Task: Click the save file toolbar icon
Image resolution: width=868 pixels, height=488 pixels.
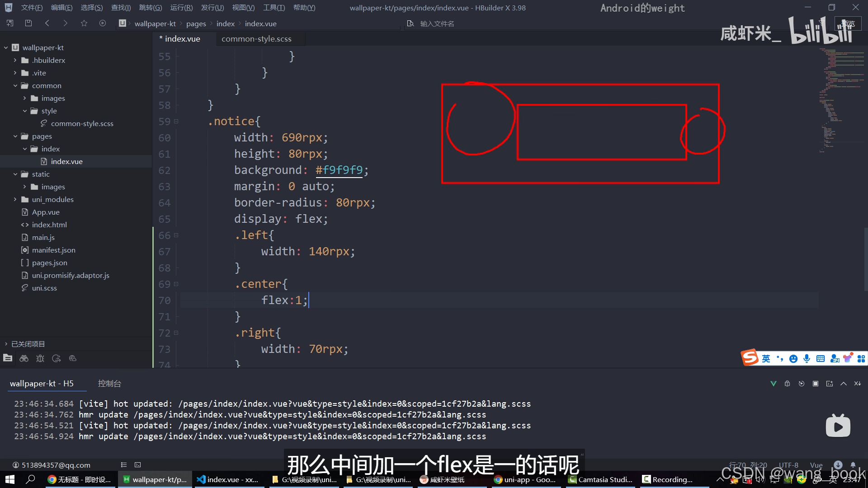Action: (28, 23)
